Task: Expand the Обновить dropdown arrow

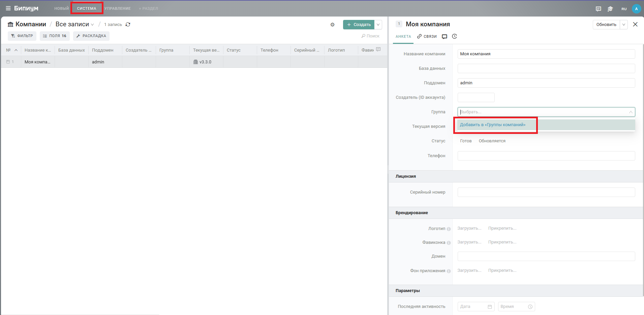Action: 624,25
